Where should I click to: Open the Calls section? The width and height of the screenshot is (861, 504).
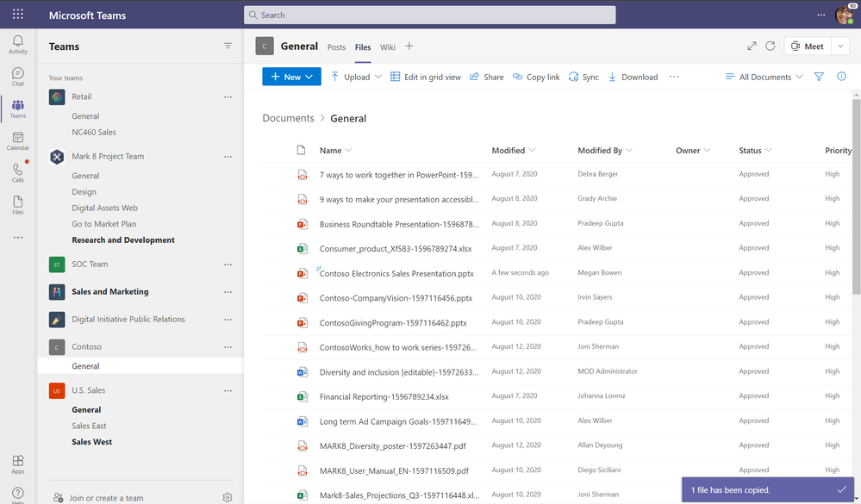[x=17, y=173]
